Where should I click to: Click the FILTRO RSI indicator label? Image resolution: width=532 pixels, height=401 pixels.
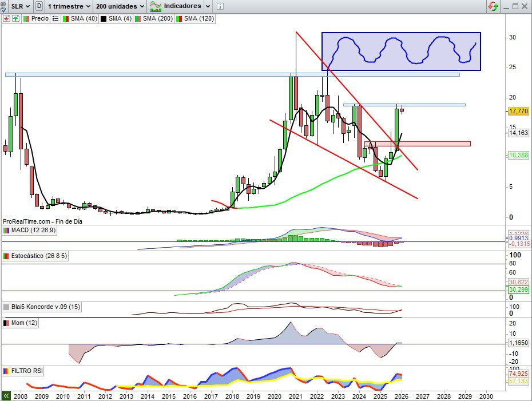[27, 371]
